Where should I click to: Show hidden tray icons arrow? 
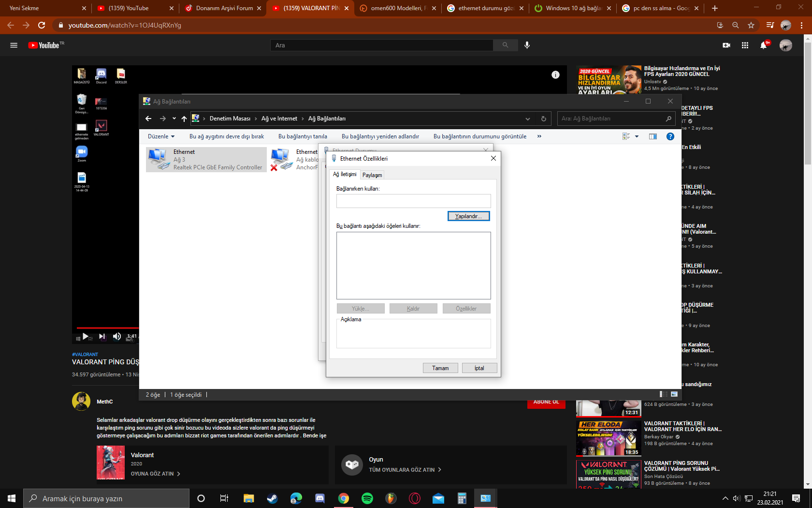click(x=725, y=498)
